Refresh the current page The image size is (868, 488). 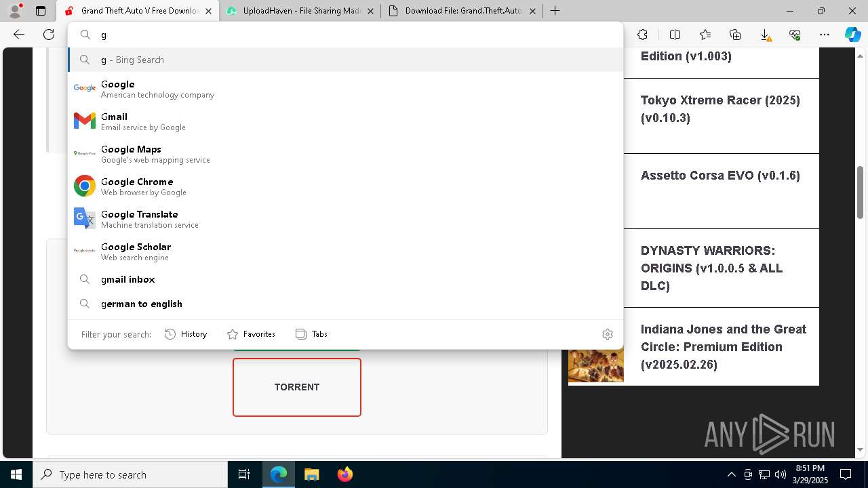[49, 35]
